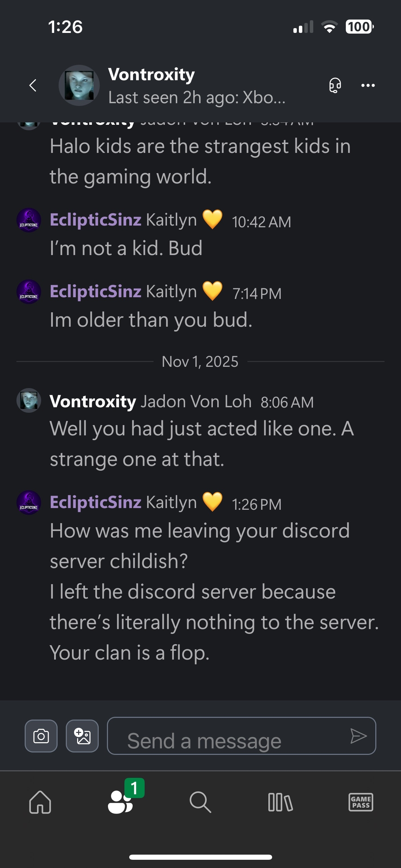
Task: Open the Social tab with notification badge
Action: (121, 801)
